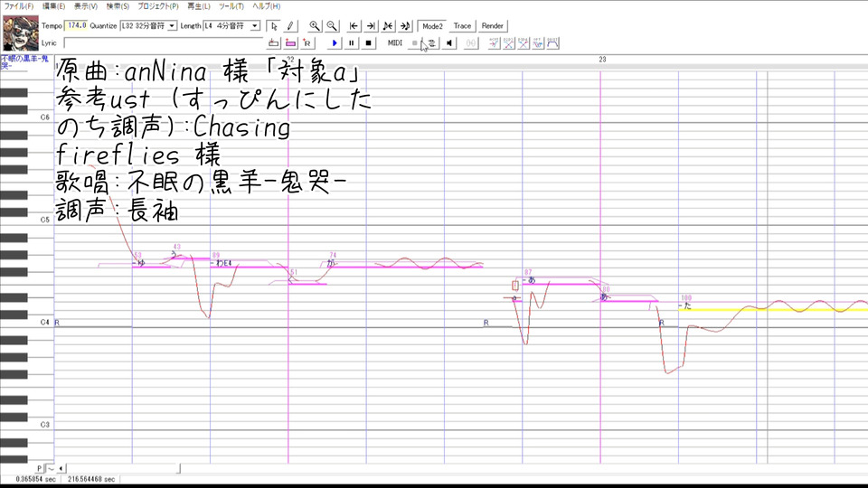Toggle Mode2 pitch editing

[x=432, y=26]
